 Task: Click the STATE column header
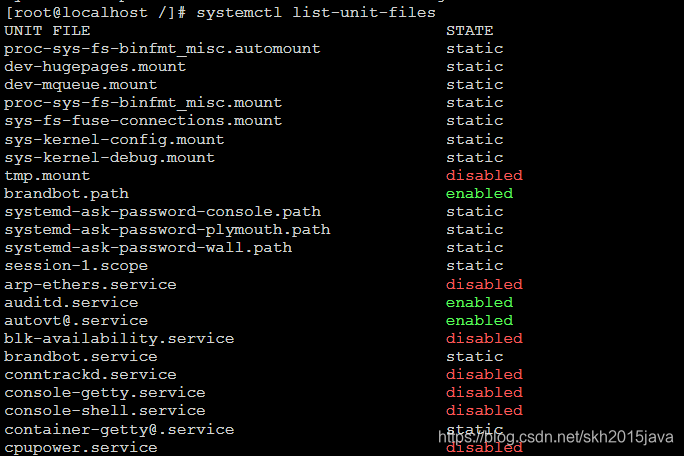pos(469,31)
